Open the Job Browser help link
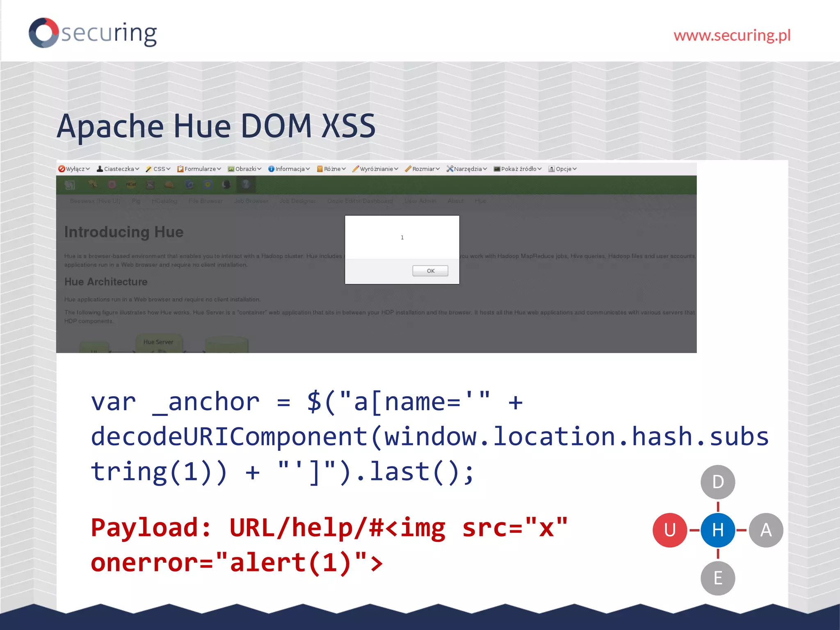 click(251, 201)
